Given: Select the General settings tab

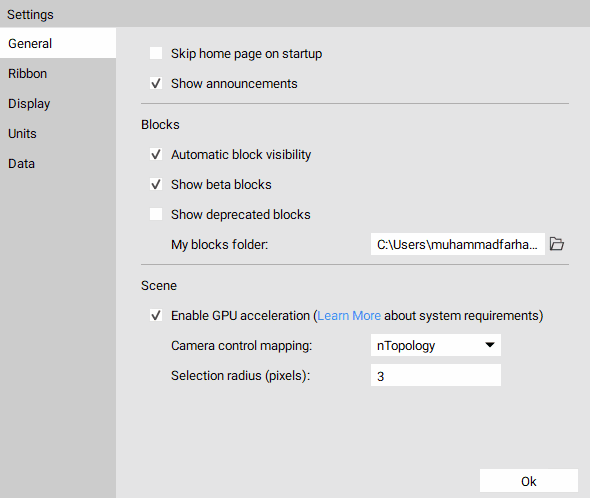Looking at the screenshot, I should coord(58,43).
